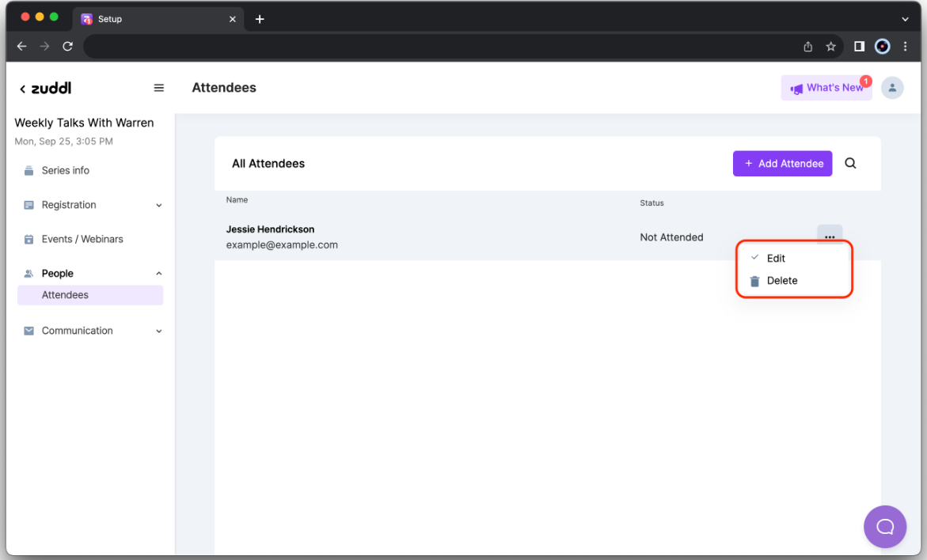The height and width of the screenshot is (560, 927).
Task: Open the chat support bubble icon
Action: coord(884,526)
